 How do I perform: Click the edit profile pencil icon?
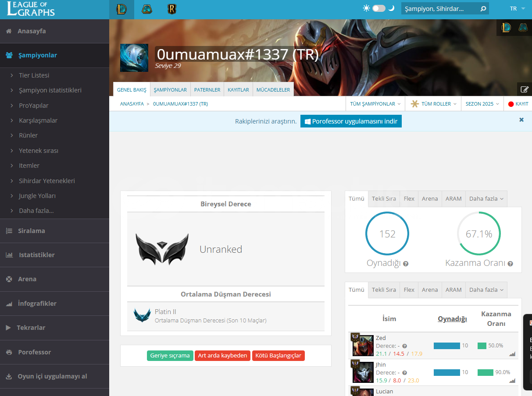point(525,89)
